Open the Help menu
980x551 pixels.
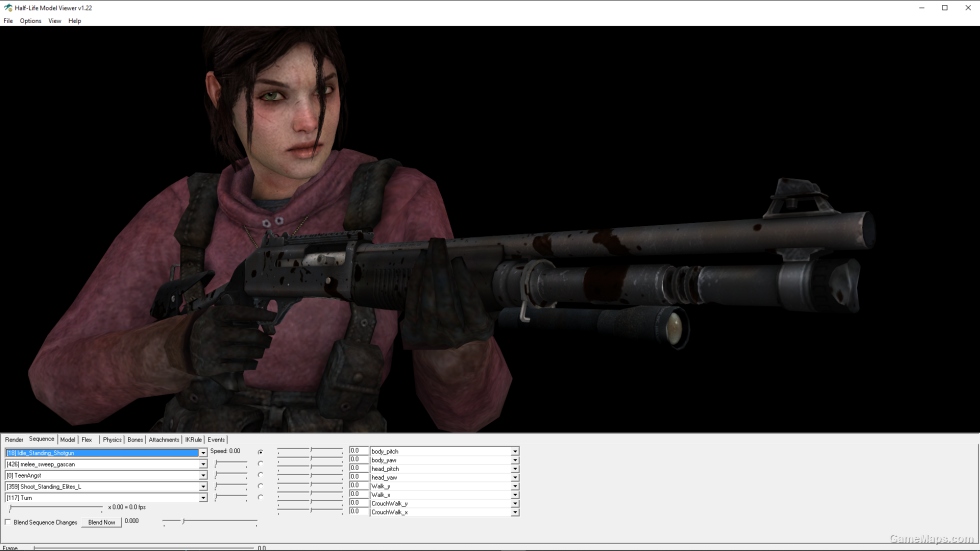pos(74,21)
